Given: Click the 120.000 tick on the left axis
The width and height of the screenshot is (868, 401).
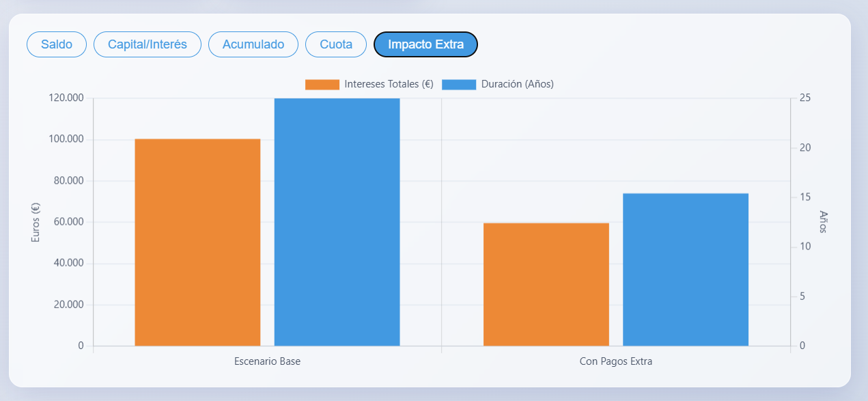Looking at the screenshot, I should click(66, 98).
